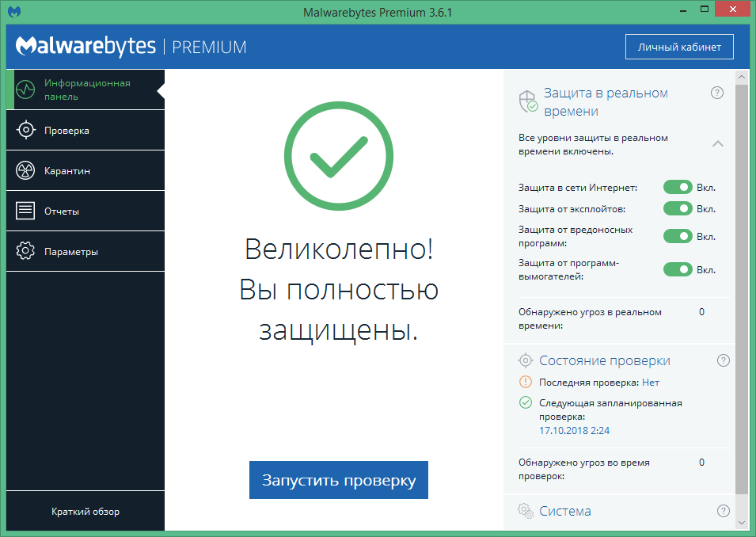Toggle Защита в сети Интернет off
756x537 pixels.
tap(678, 188)
